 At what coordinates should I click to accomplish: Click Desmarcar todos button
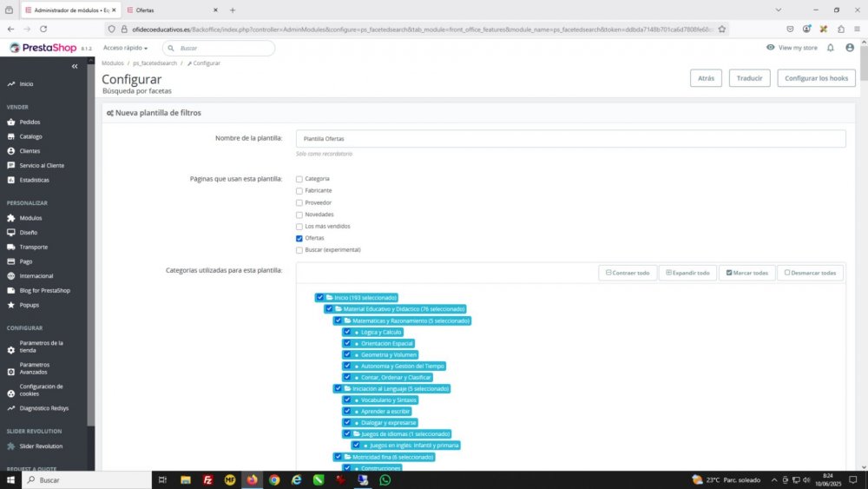[x=810, y=273]
